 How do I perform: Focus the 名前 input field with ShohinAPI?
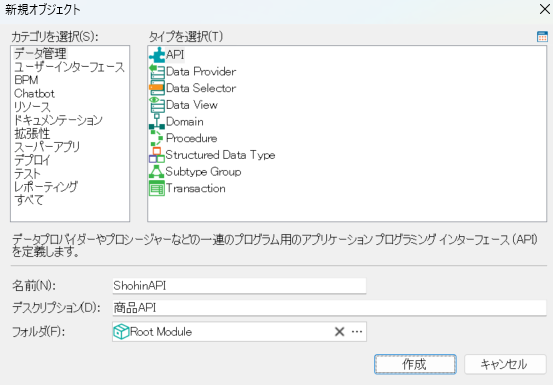[x=239, y=286]
